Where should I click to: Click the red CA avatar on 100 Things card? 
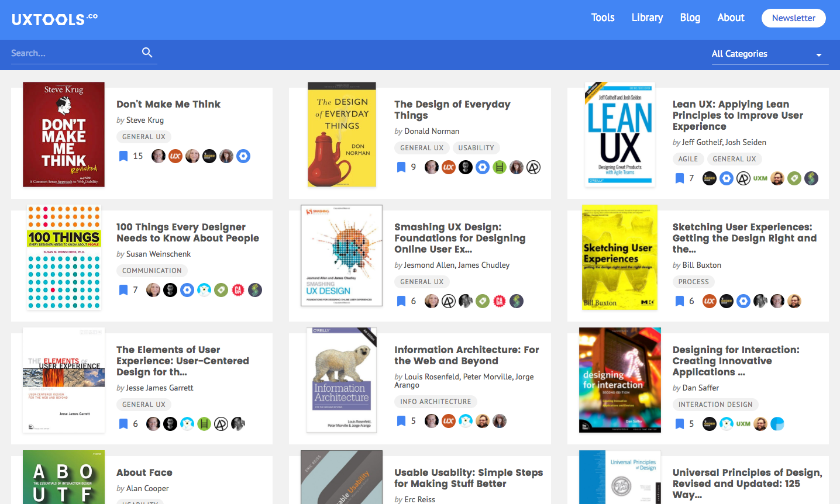(x=238, y=290)
